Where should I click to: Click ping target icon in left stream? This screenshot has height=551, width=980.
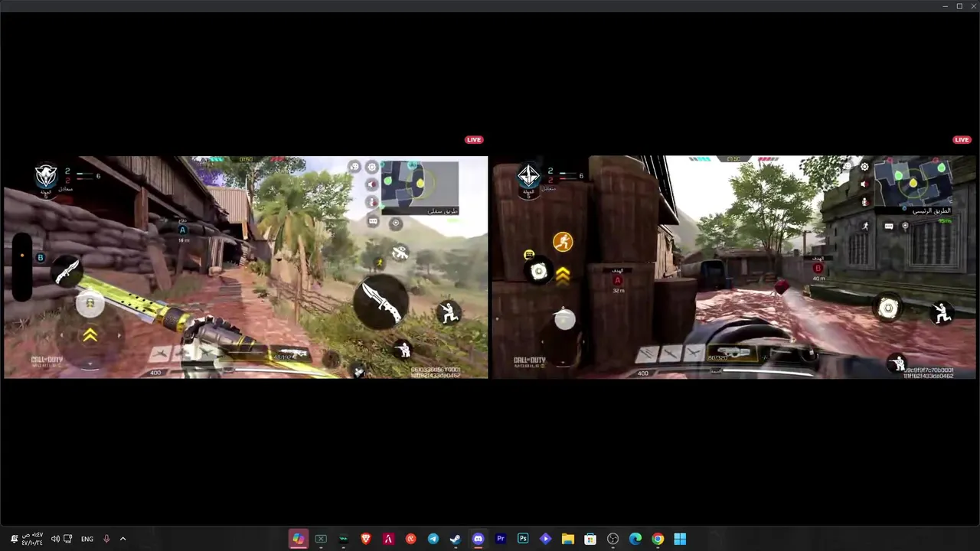[395, 223]
